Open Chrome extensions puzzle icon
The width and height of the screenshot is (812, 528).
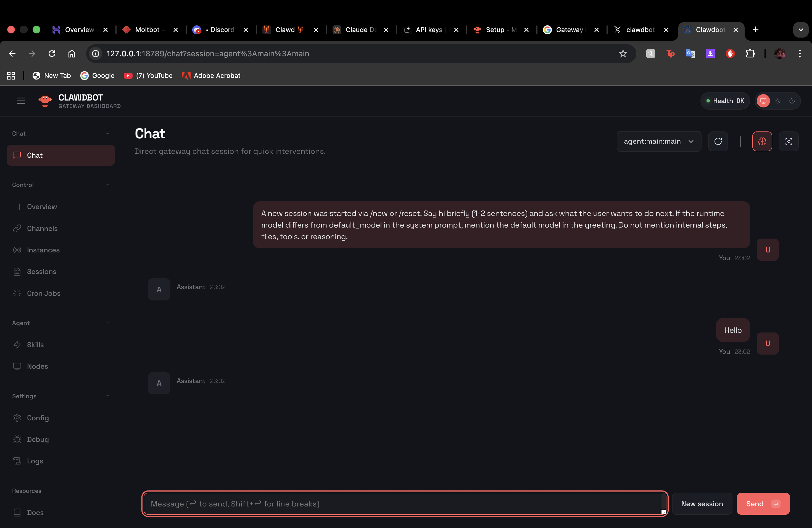(750, 54)
